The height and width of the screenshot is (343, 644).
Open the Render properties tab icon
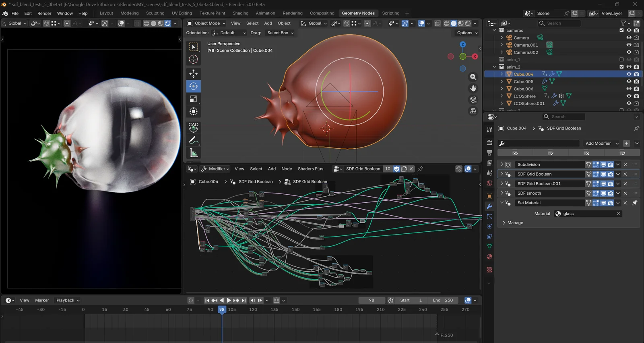pos(489,143)
